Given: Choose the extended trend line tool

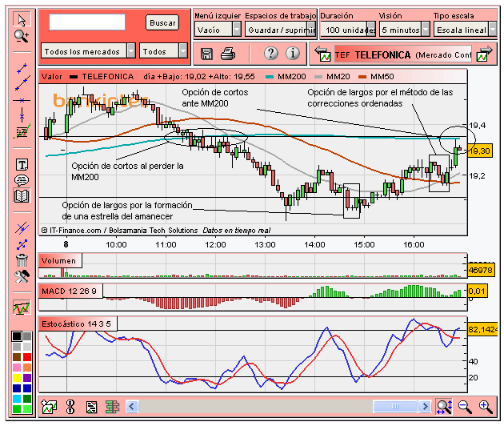Looking at the screenshot, I should (22, 83).
